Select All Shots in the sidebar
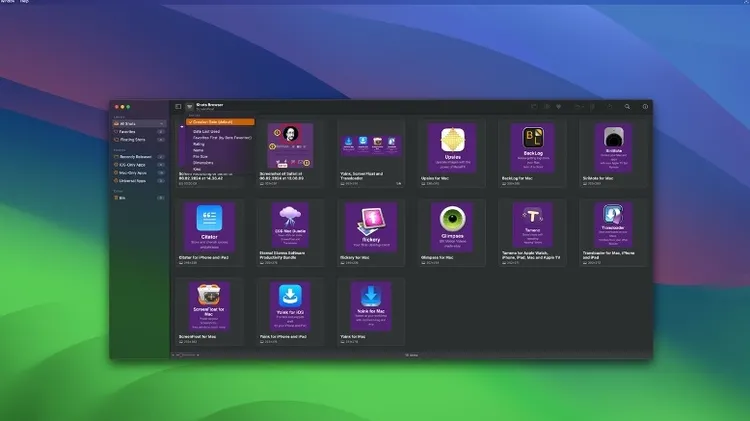 [x=129, y=122]
